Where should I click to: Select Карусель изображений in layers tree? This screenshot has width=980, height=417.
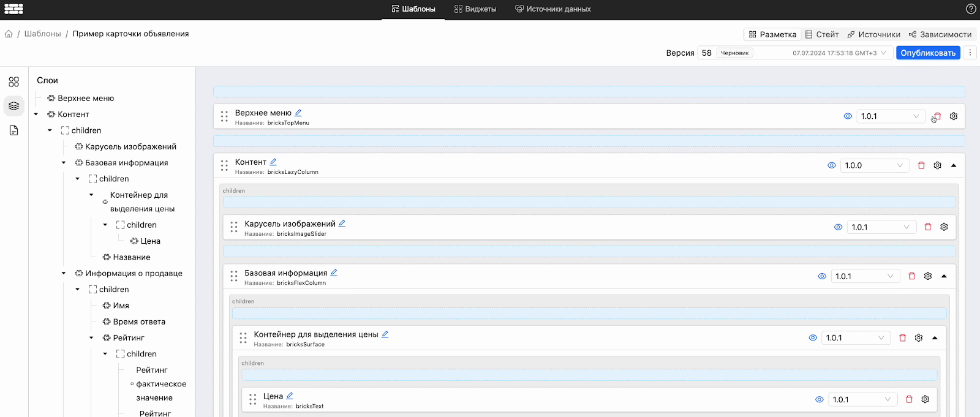point(131,147)
